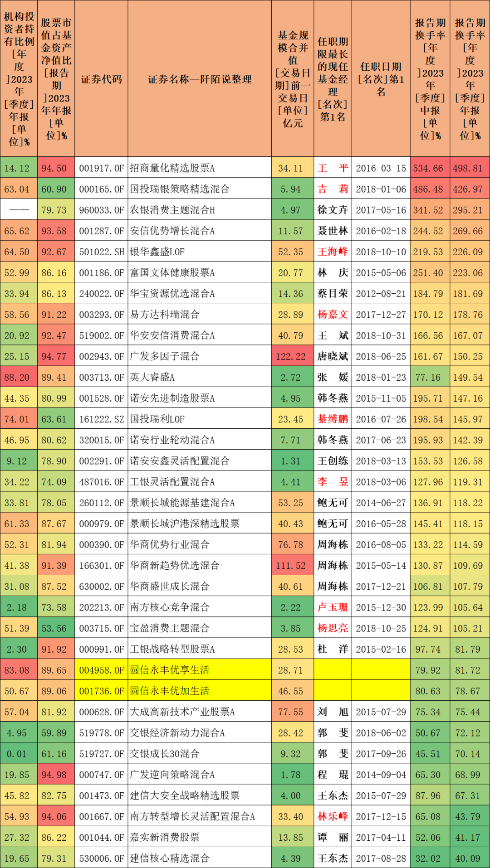The height and width of the screenshot is (868, 490).
Task: Select turnover value 534.66
Action: click(428, 169)
